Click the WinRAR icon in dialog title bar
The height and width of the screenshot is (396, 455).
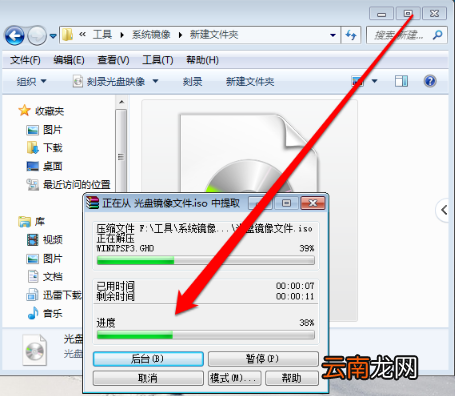pyautogui.click(x=92, y=203)
